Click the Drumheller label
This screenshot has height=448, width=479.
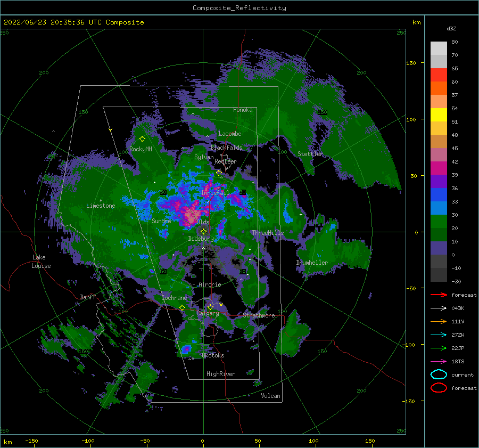pyautogui.click(x=312, y=263)
